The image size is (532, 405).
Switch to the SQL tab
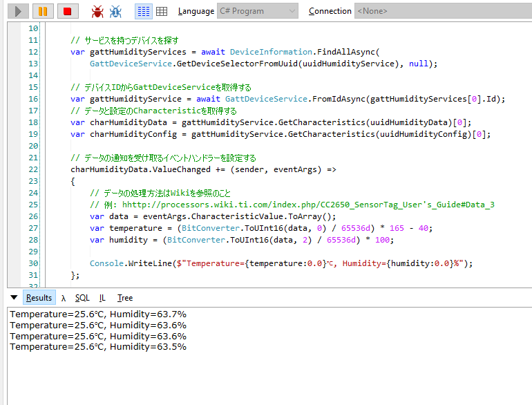point(82,298)
